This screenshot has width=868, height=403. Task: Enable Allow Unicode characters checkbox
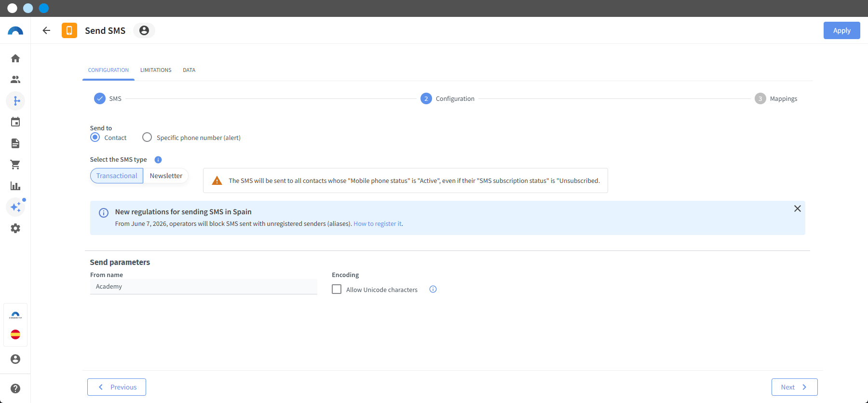(x=337, y=289)
